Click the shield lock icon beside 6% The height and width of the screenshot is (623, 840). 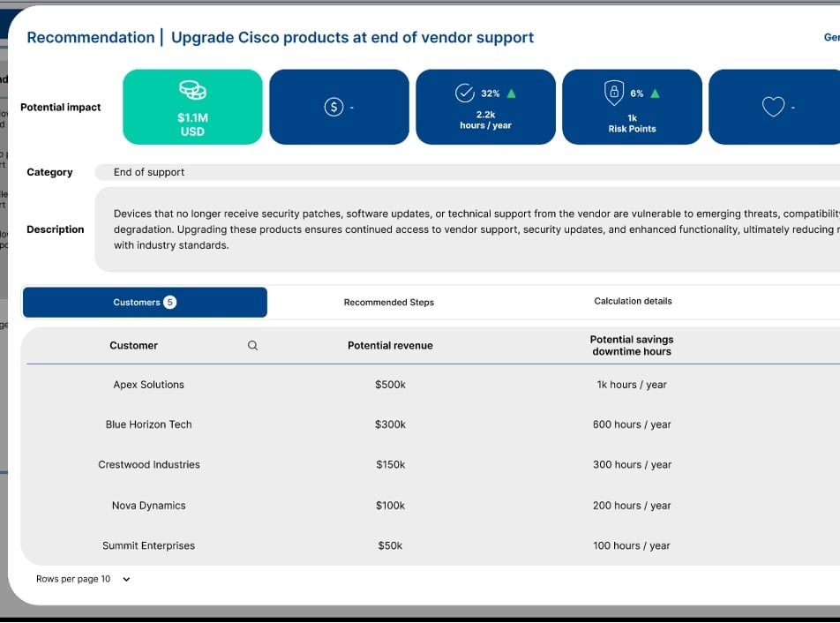click(613, 93)
